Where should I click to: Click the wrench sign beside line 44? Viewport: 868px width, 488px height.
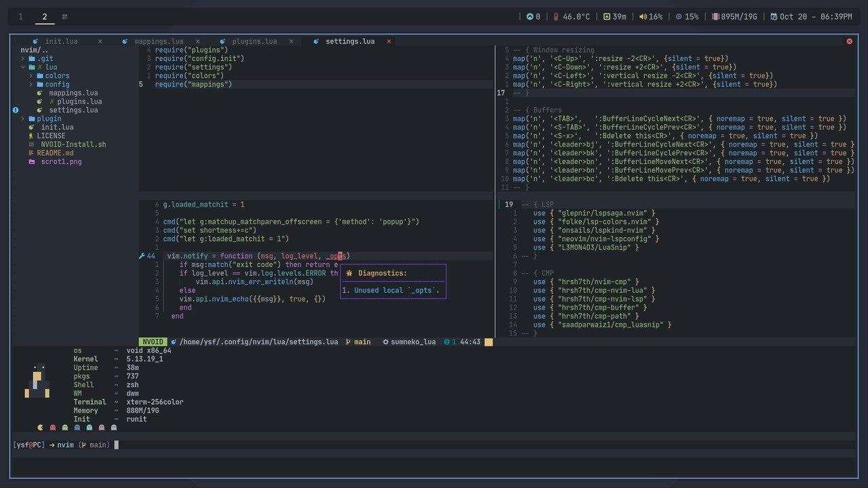pyautogui.click(x=142, y=256)
